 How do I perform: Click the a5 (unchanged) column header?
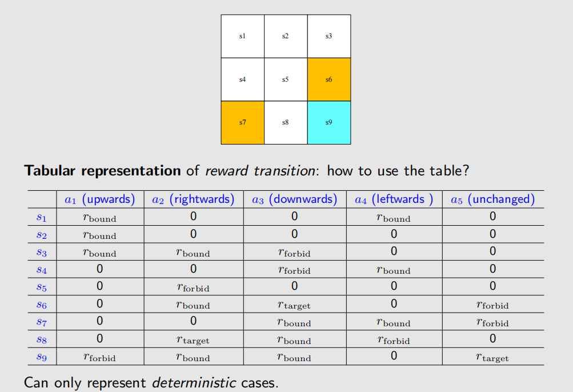click(x=492, y=199)
